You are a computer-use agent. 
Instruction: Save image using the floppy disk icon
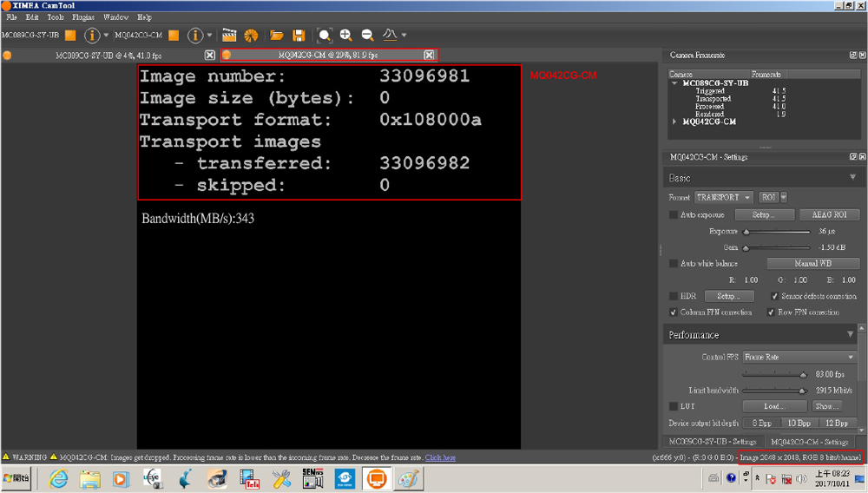pos(299,36)
